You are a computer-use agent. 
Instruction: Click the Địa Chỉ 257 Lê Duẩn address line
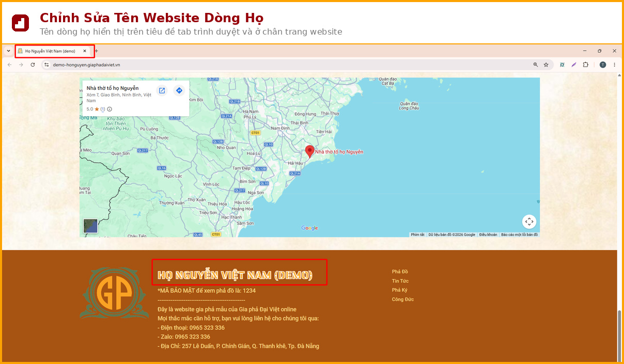tap(238, 346)
